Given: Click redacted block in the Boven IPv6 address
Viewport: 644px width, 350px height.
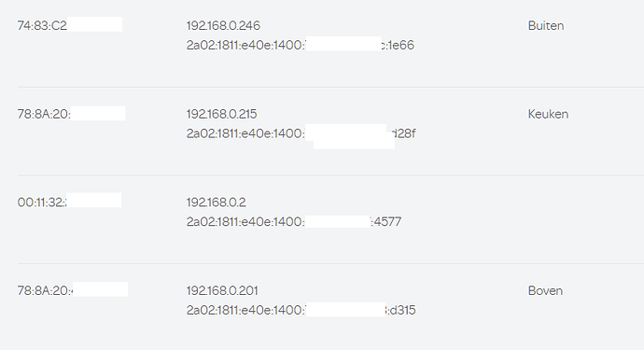Looking at the screenshot, I should click(346, 309).
